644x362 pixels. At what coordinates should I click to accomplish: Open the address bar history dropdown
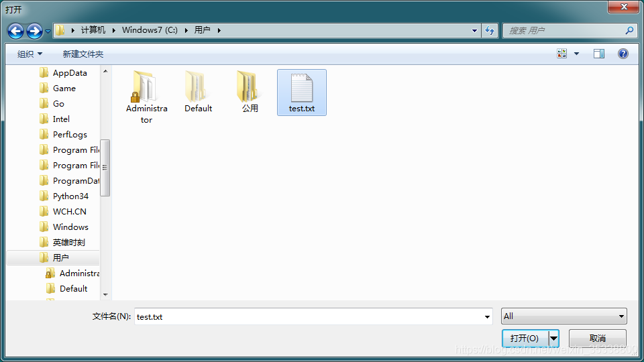pos(474,30)
